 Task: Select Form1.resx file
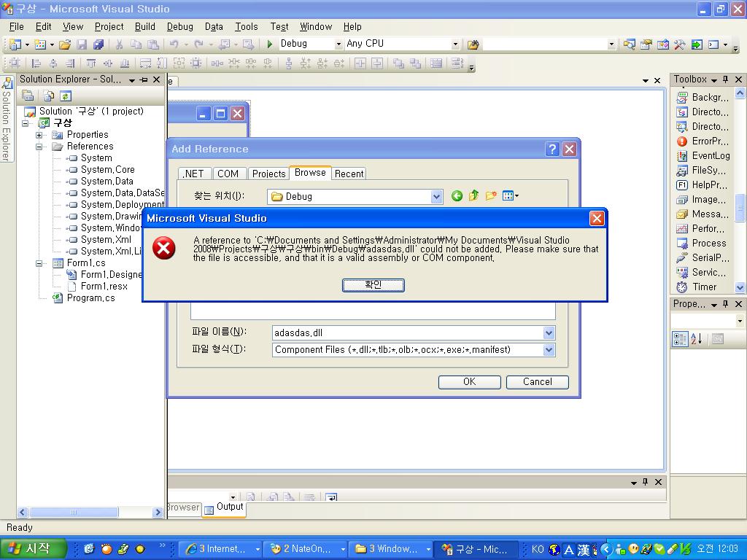click(x=104, y=286)
